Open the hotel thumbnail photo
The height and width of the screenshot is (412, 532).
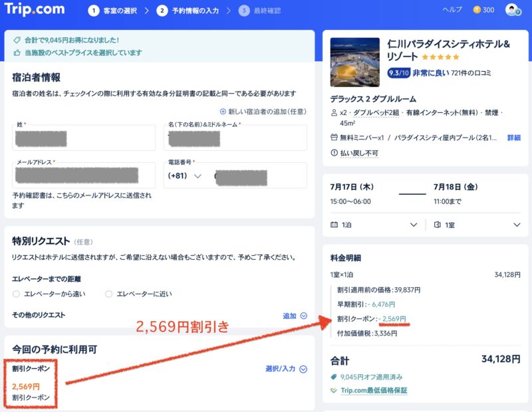(355, 62)
